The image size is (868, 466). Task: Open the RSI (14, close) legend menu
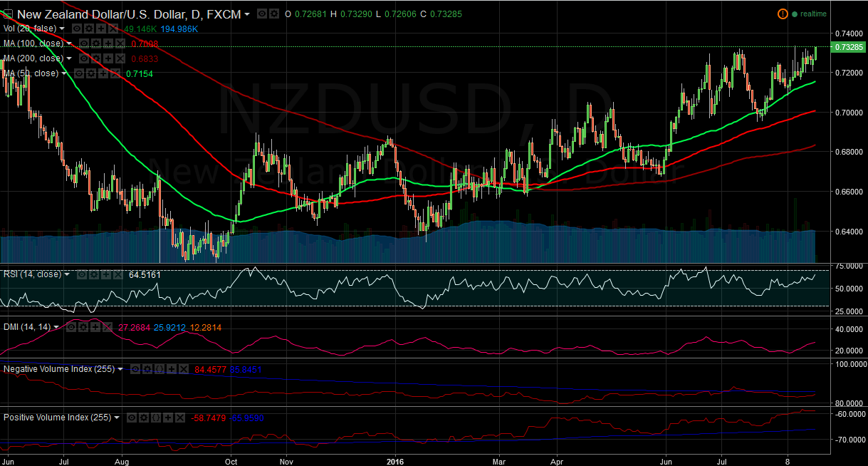[x=68, y=274]
